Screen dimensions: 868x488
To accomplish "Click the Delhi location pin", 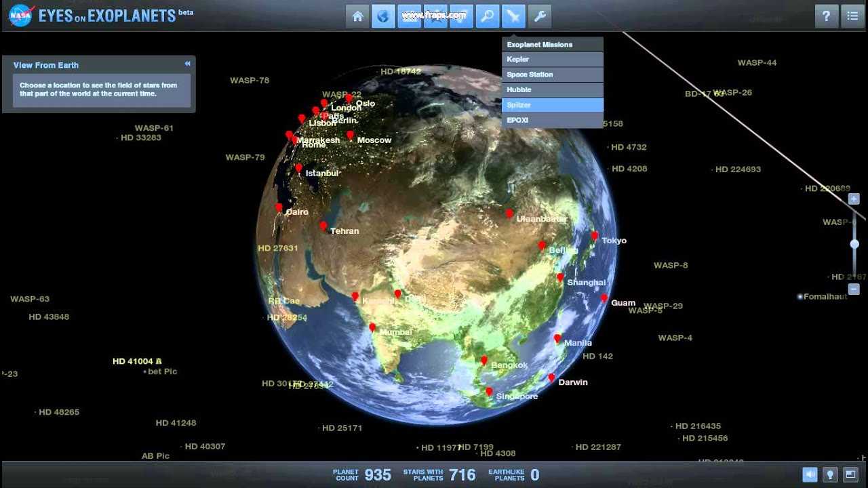I will tap(397, 294).
